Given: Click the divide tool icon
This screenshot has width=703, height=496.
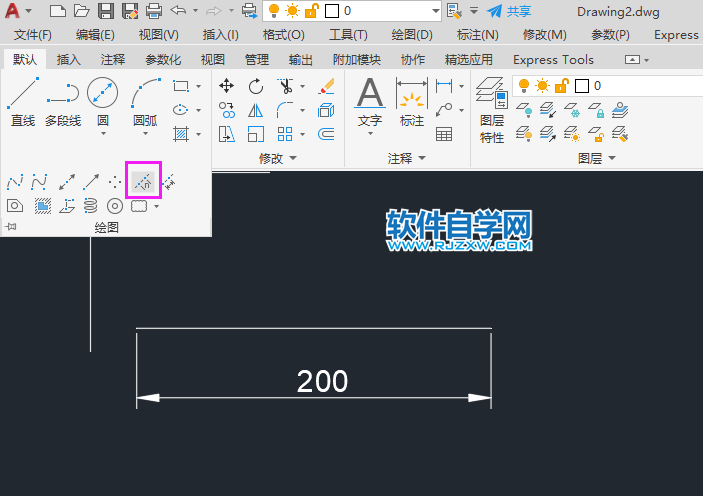Looking at the screenshot, I should click(x=143, y=182).
